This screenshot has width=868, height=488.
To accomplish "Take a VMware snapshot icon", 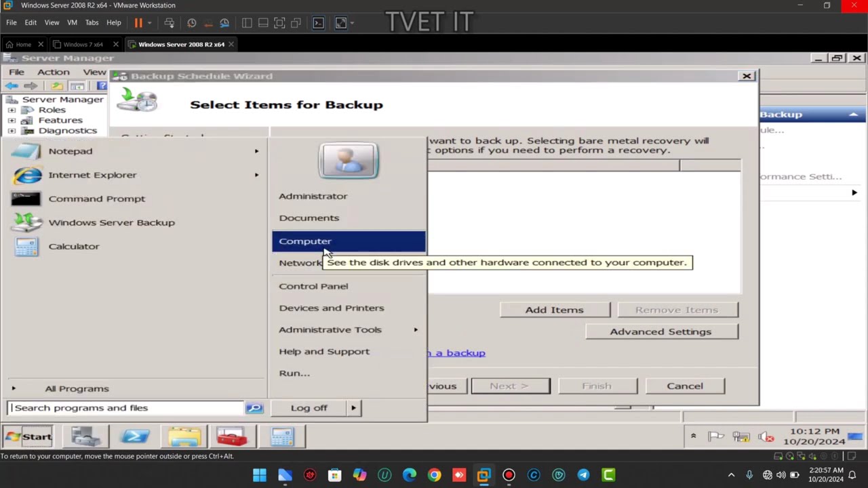I will 192,22.
